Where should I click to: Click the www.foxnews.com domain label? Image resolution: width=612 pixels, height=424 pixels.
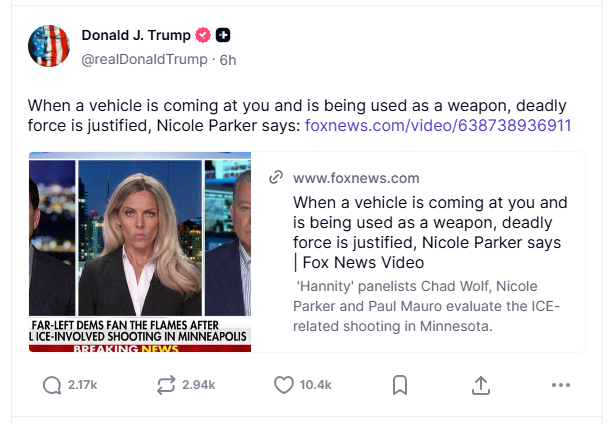tap(356, 178)
